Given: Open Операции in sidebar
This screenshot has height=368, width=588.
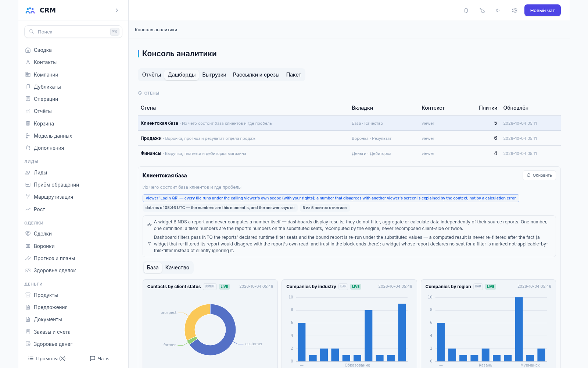Looking at the screenshot, I should tap(73, 99).
